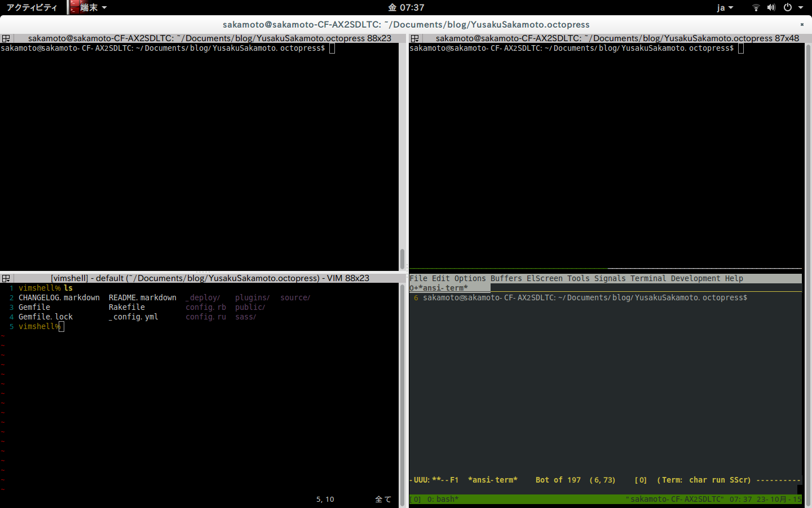Viewport: 812px width, 508px height.
Task: Close the Terminator window
Action: tap(802, 24)
